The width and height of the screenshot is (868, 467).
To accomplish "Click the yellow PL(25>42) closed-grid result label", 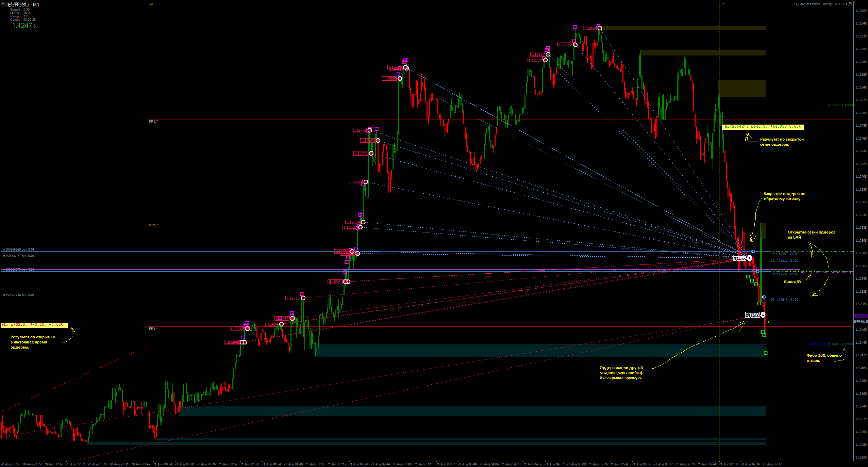I will [x=763, y=127].
